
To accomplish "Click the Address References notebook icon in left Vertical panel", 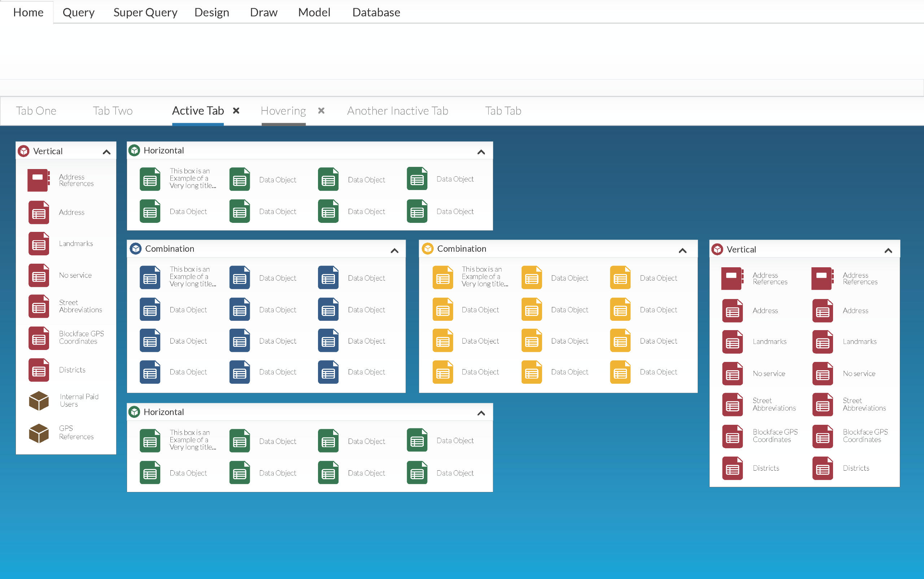I will pyautogui.click(x=38, y=180).
